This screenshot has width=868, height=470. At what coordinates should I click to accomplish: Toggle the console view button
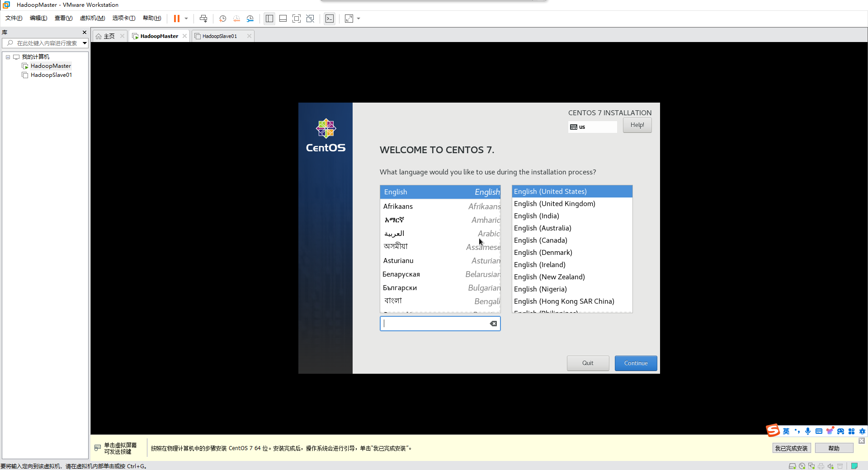point(330,19)
